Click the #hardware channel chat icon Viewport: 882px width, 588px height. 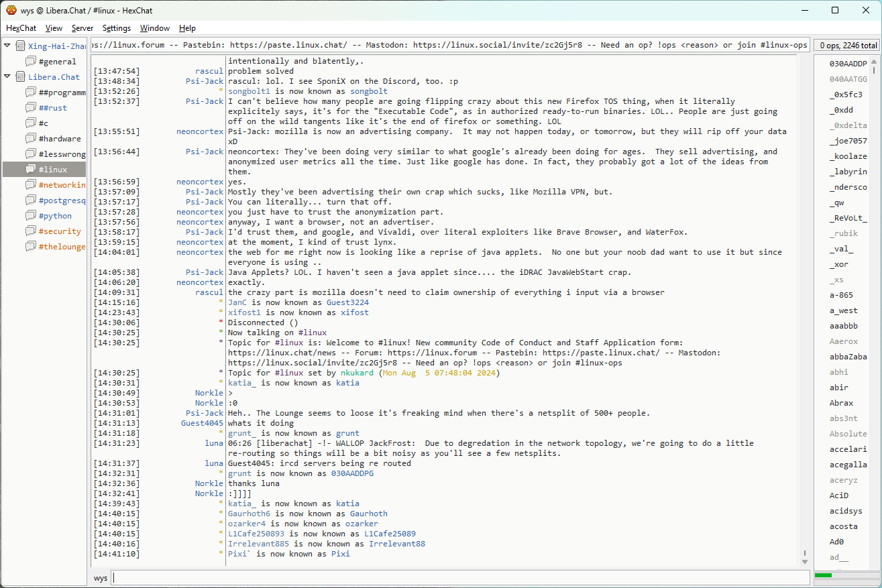click(x=31, y=139)
